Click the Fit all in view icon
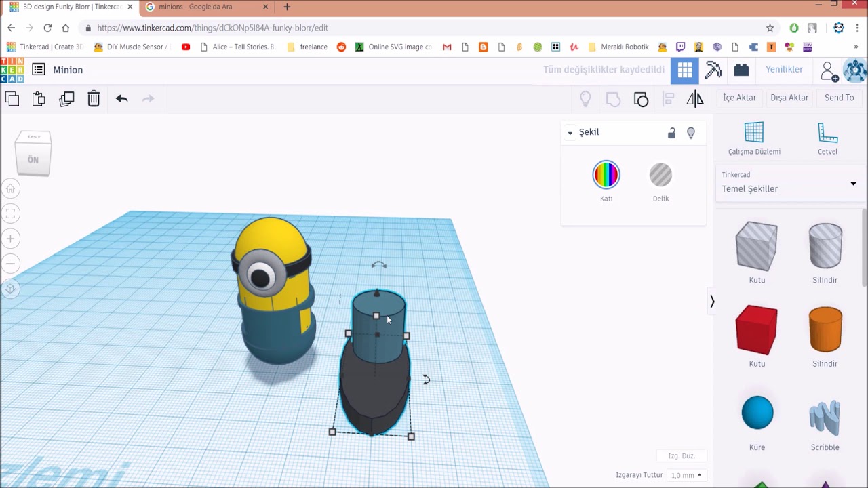The image size is (868, 488). coord(11,213)
